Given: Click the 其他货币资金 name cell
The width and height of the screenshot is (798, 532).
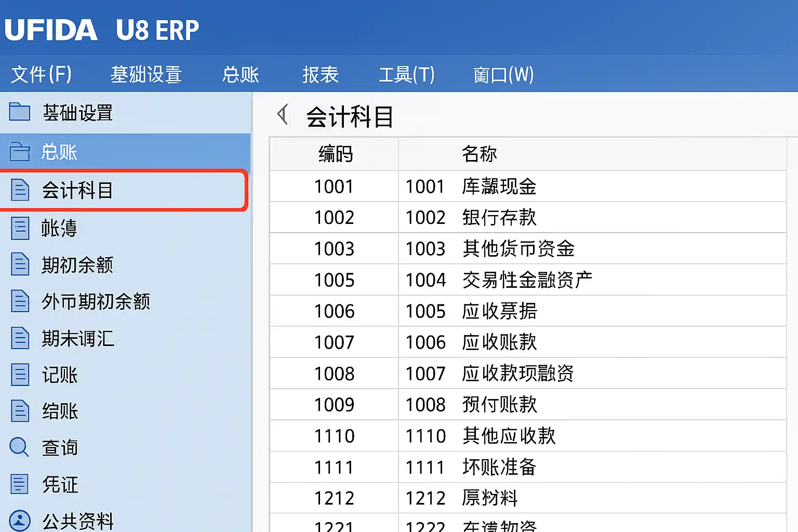Looking at the screenshot, I should [x=592, y=249].
